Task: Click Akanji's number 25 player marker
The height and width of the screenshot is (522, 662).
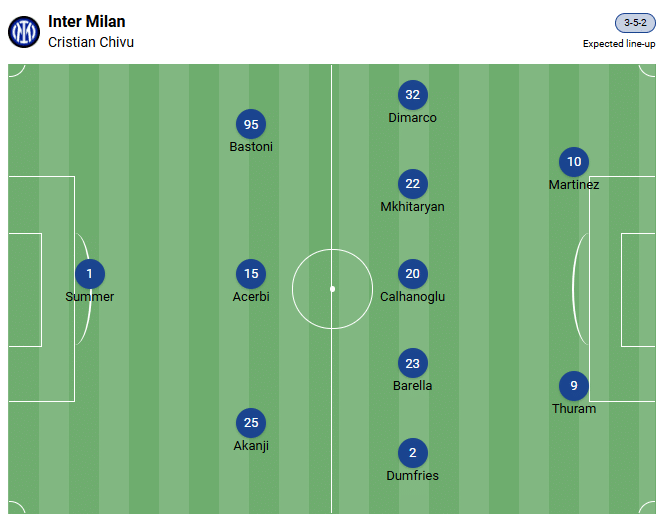Action: pyautogui.click(x=251, y=423)
